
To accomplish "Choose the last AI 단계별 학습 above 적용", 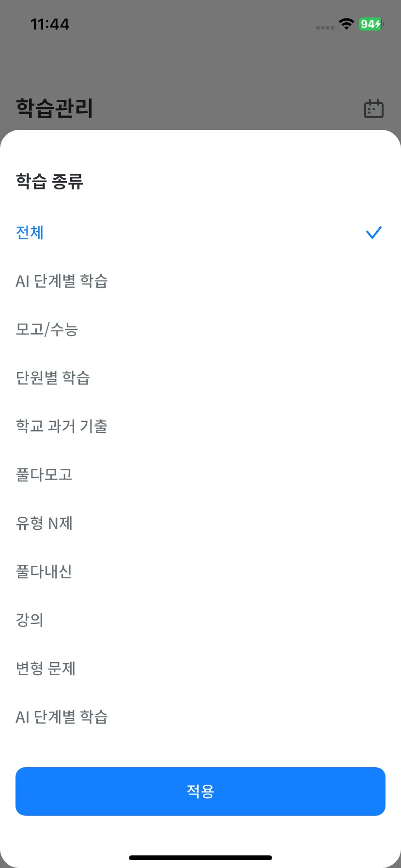I will pyautogui.click(x=200, y=717).
